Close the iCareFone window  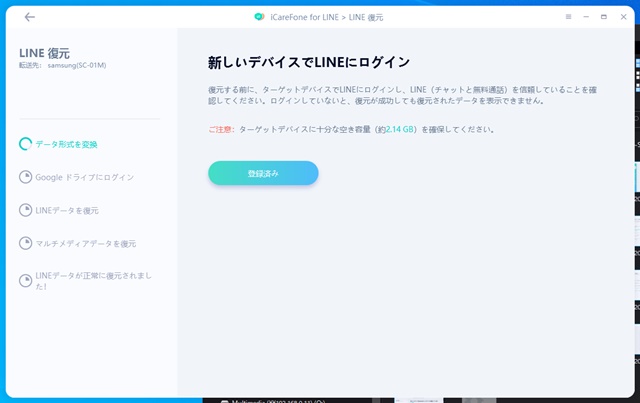pyautogui.click(x=623, y=17)
